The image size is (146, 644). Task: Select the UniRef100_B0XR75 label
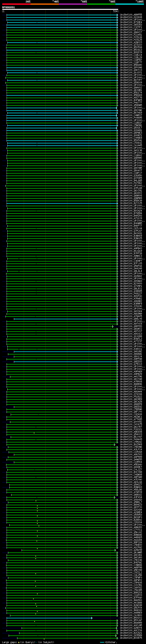click(131, 638)
